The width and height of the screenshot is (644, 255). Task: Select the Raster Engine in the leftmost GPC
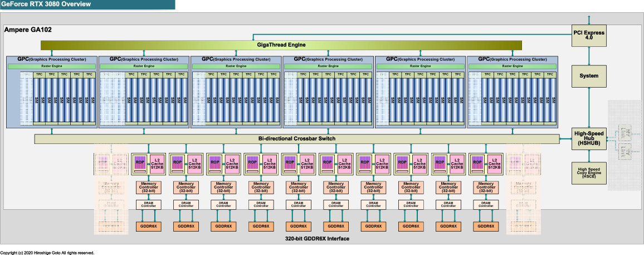coord(52,66)
